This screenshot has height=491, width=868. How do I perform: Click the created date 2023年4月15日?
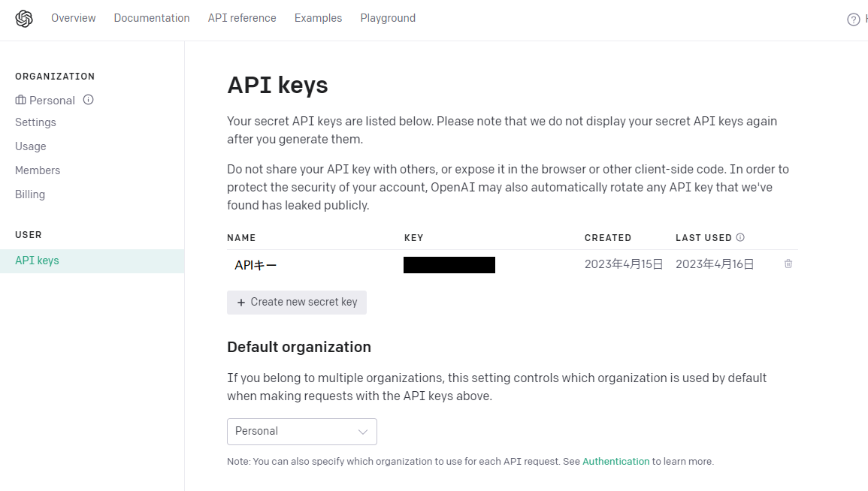coord(623,264)
